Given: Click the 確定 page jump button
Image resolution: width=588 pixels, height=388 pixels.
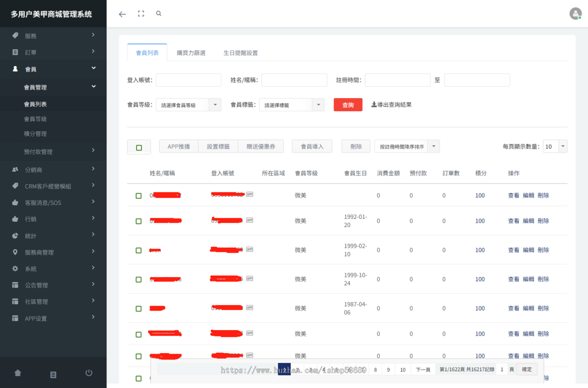Looking at the screenshot, I should pos(527,369).
